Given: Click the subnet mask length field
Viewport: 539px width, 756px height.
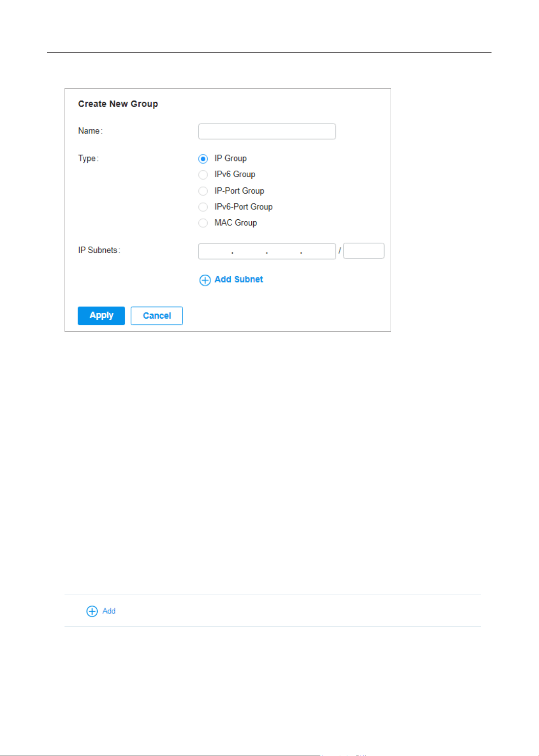Looking at the screenshot, I should pos(364,251).
